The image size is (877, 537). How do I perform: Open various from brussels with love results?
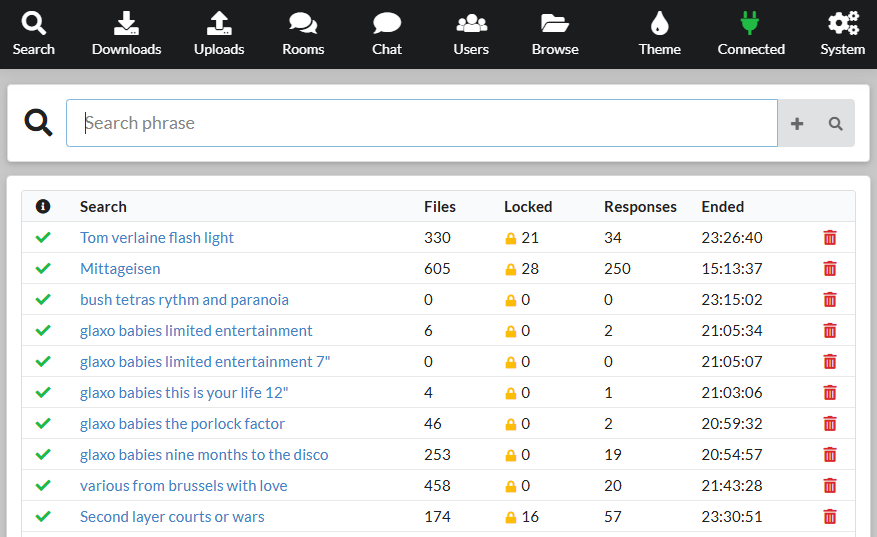coord(183,486)
